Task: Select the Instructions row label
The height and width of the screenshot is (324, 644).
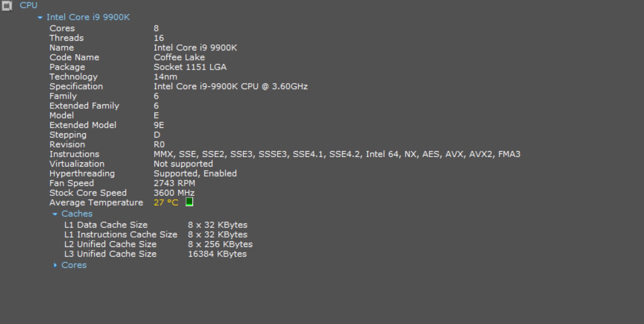Action: coord(74,154)
